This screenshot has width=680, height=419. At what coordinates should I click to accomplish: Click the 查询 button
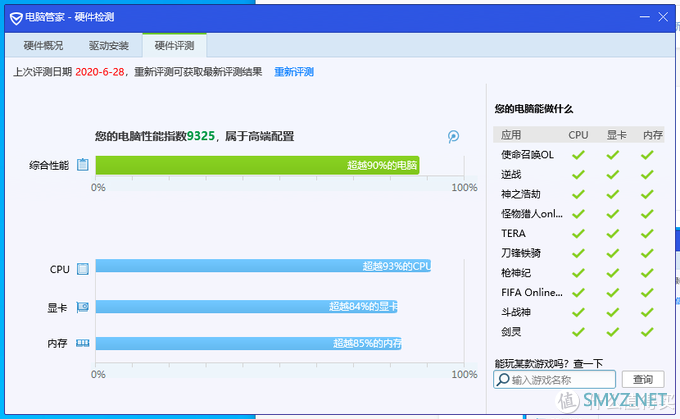(643, 380)
